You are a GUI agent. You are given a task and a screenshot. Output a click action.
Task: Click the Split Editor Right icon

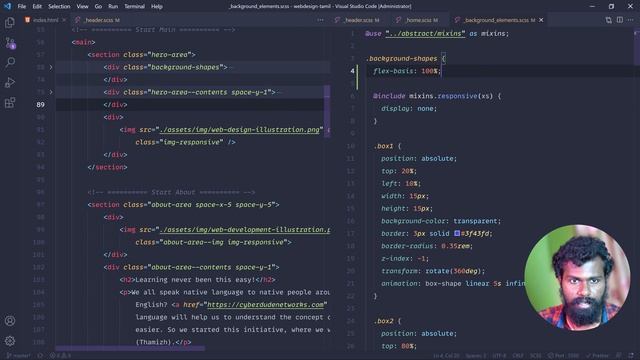620,20
